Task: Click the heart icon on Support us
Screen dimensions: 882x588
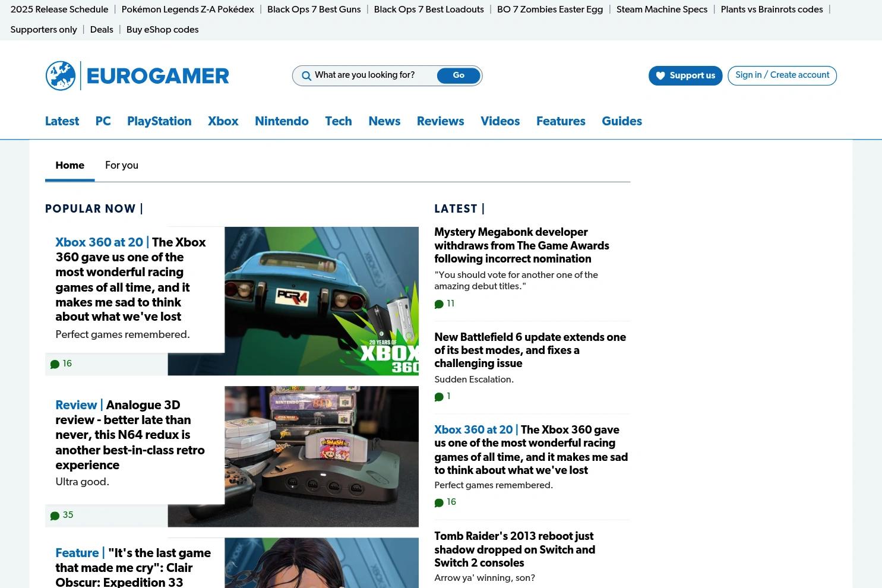Action: tap(660, 76)
